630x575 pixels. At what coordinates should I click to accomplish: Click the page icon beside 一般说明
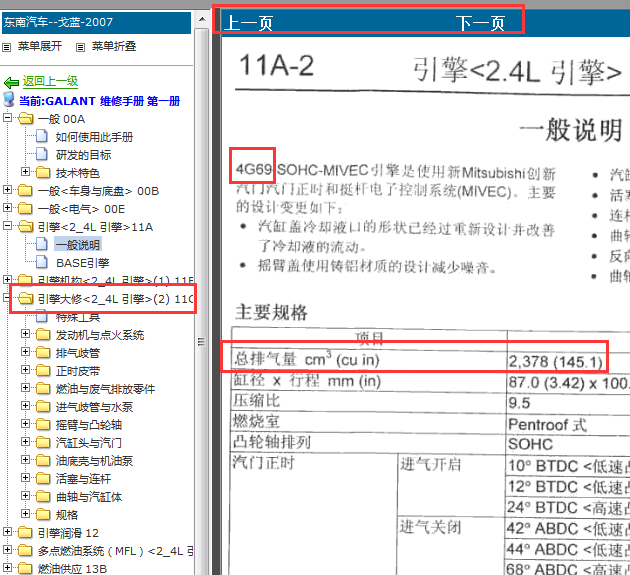point(42,244)
